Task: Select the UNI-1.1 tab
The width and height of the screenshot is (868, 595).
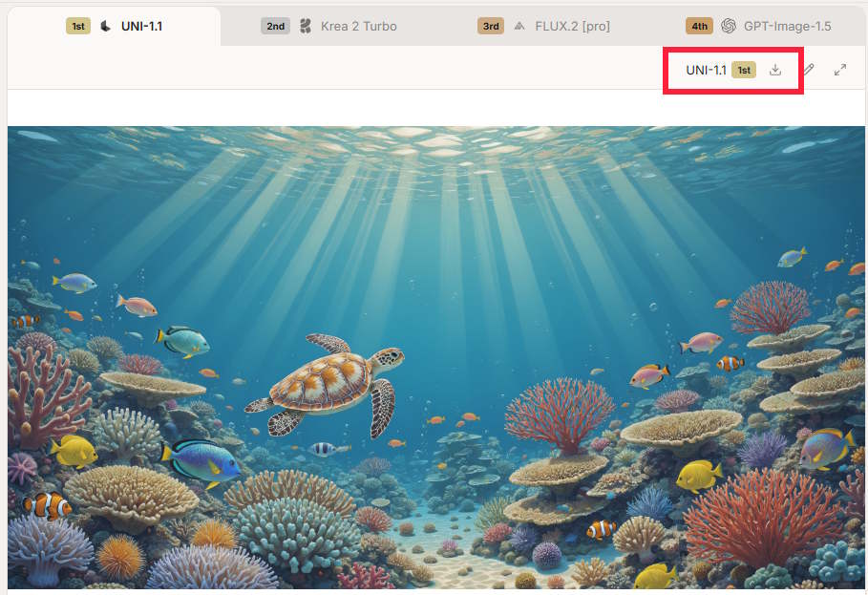Action: coord(114,26)
